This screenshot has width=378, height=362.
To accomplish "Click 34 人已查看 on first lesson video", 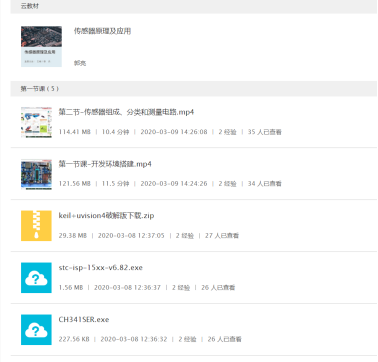I will (x=265, y=184).
